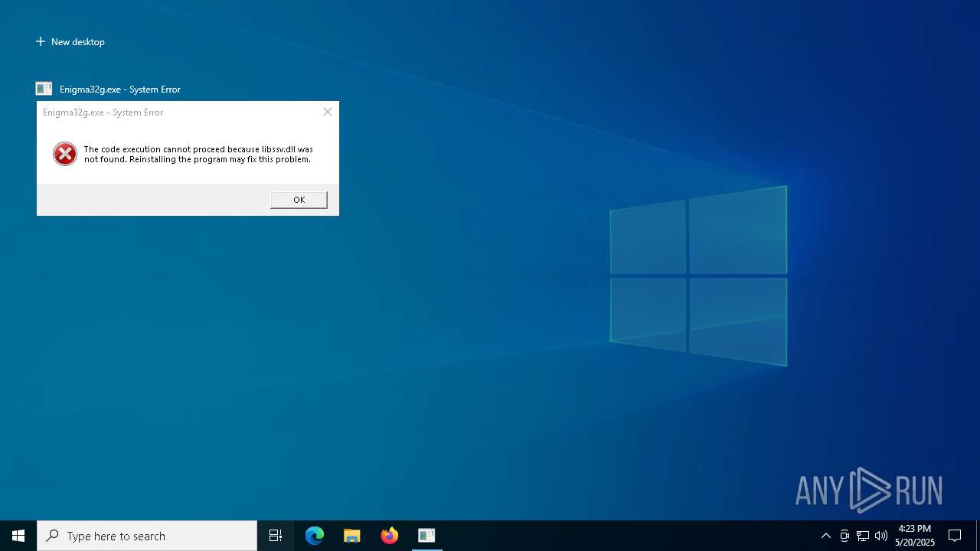Click the red error icon in dialog
This screenshot has width=980, height=551.
[65, 154]
